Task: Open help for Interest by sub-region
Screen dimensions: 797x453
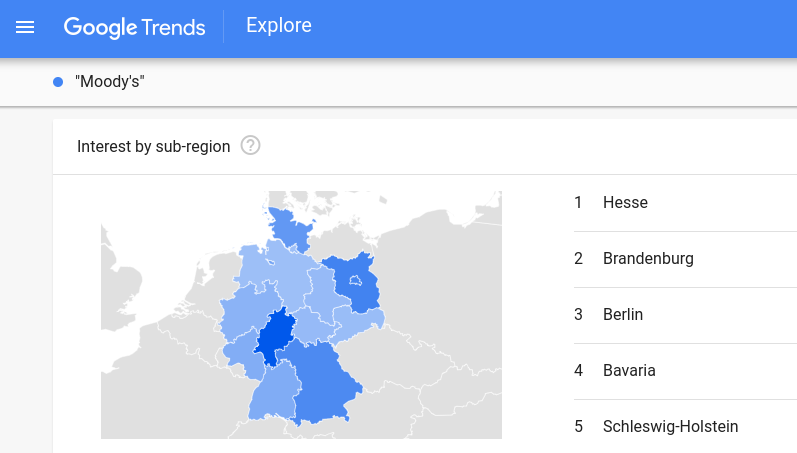Action: pyautogui.click(x=251, y=146)
